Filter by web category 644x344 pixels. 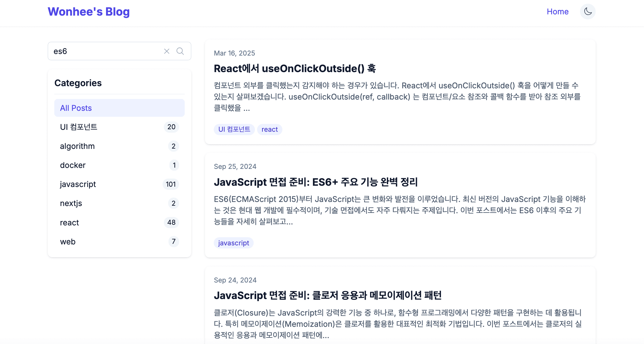coord(120,242)
